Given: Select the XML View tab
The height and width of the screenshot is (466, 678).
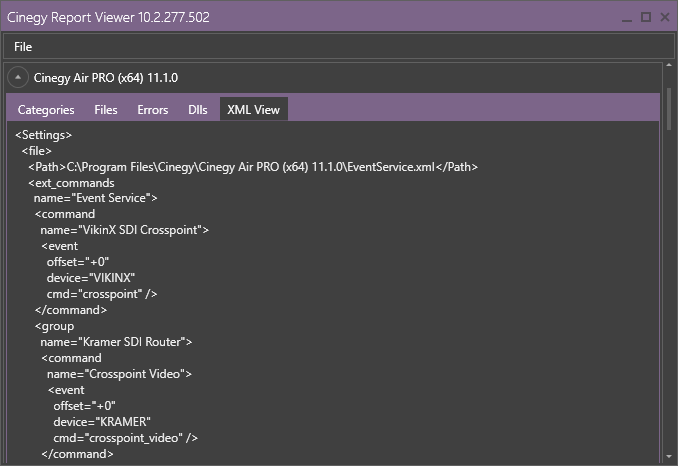Looking at the screenshot, I should click(254, 110).
